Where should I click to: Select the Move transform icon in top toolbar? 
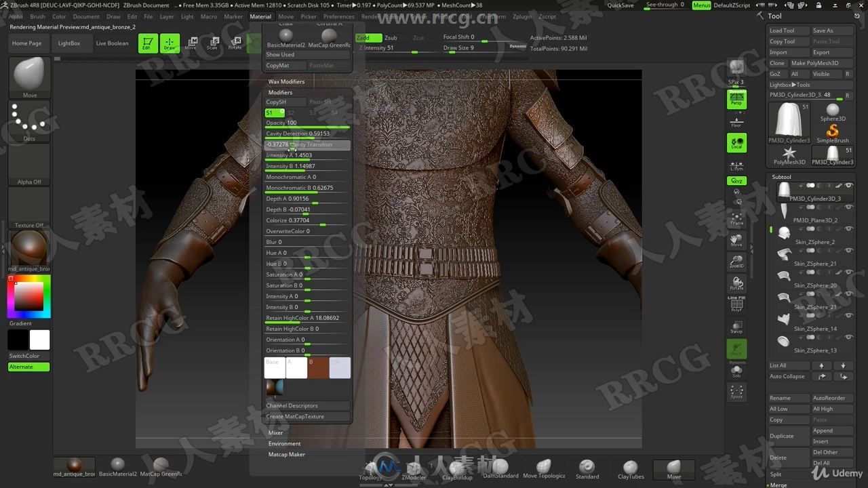(x=191, y=43)
